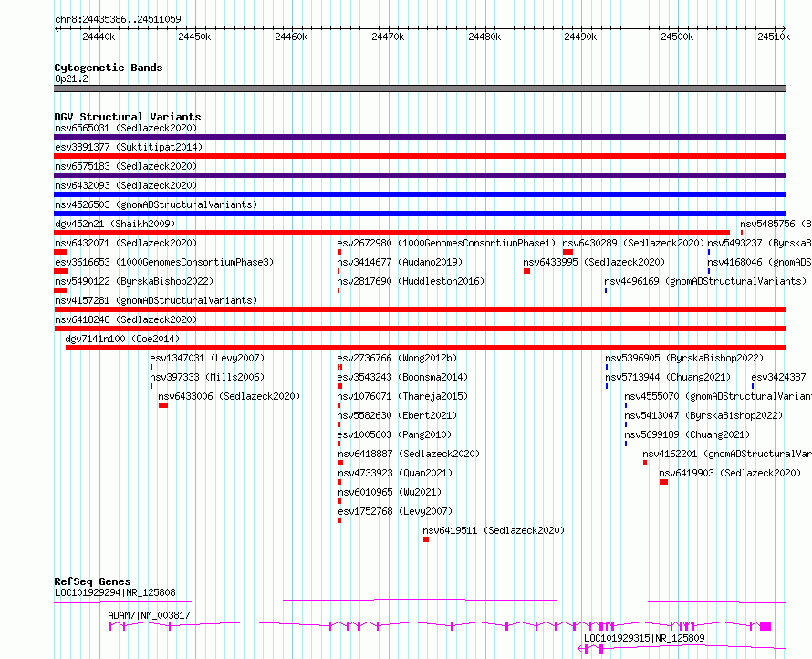
Task: Open the LOC101929294|NR_125808 gene label
Action: coord(115,592)
